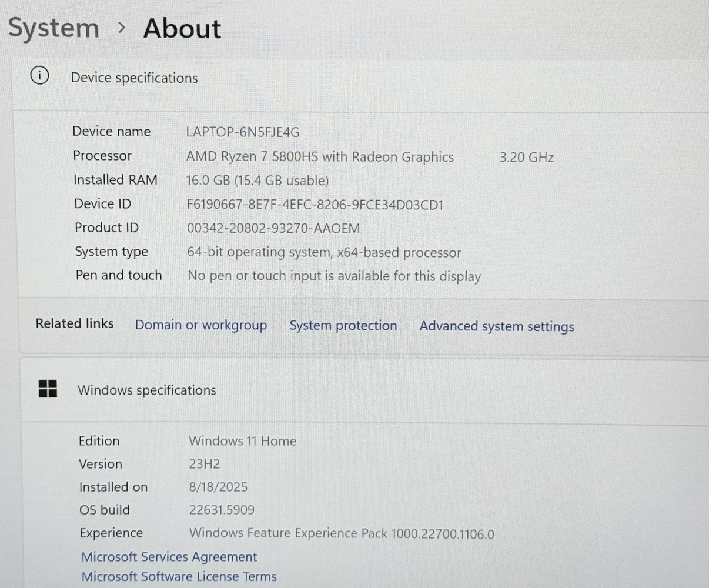Go back to System in breadcrumb
Screen dimensions: 709x588
click(53, 28)
